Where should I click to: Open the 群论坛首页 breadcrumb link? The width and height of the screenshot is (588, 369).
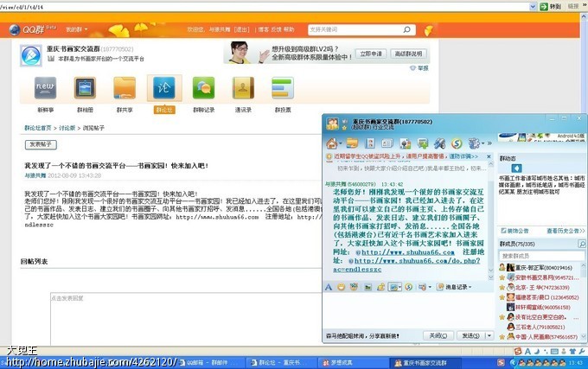38,128
